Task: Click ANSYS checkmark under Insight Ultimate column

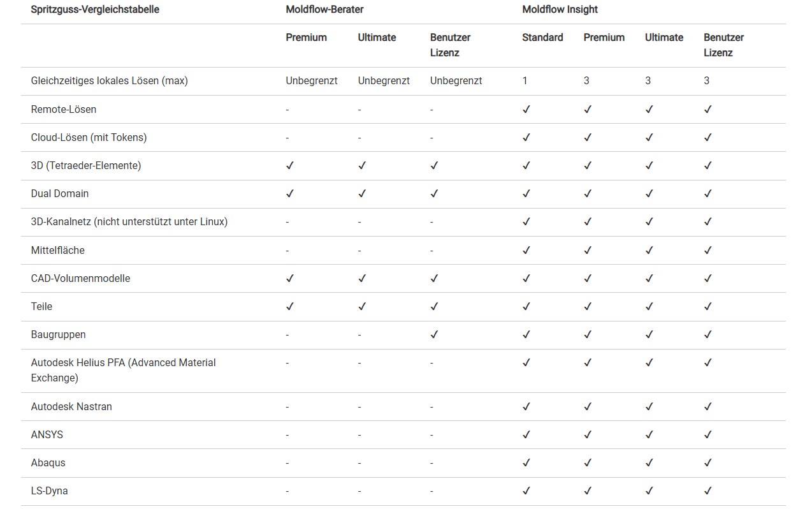Action: point(649,434)
